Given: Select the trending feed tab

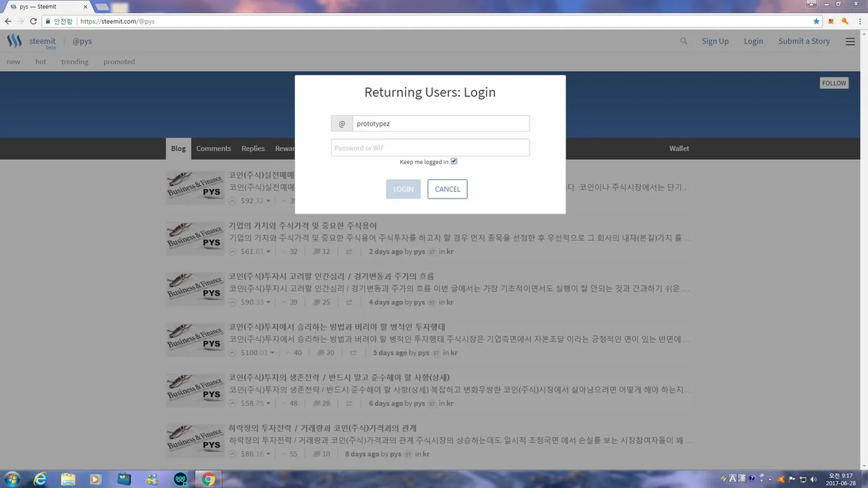Looking at the screenshot, I should pyautogui.click(x=75, y=62).
